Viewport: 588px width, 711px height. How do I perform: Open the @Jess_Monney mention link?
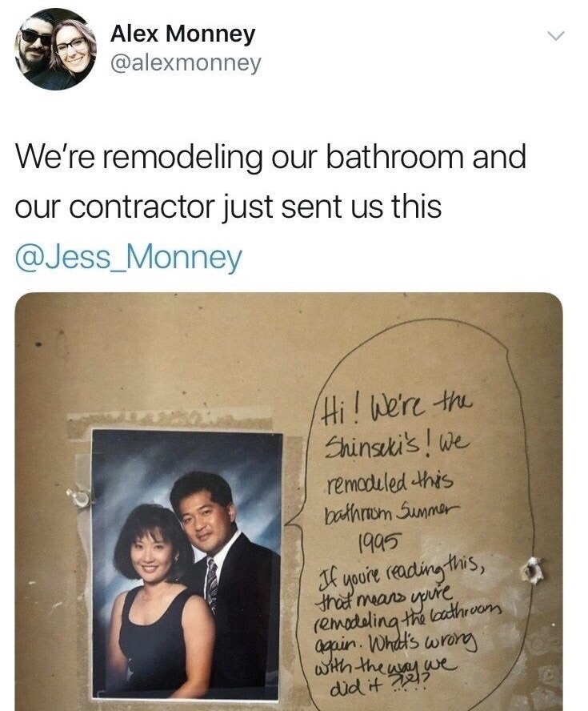coord(129,257)
